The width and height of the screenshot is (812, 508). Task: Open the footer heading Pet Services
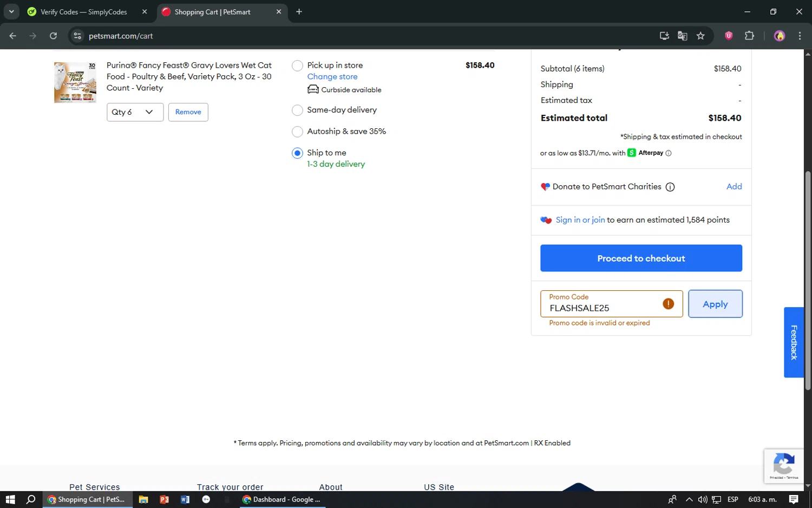[x=95, y=487]
